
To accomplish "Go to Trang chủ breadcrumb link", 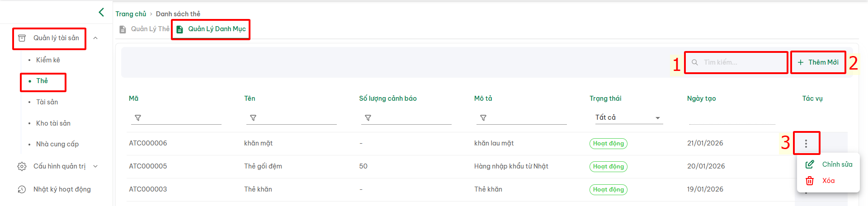I will [131, 14].
